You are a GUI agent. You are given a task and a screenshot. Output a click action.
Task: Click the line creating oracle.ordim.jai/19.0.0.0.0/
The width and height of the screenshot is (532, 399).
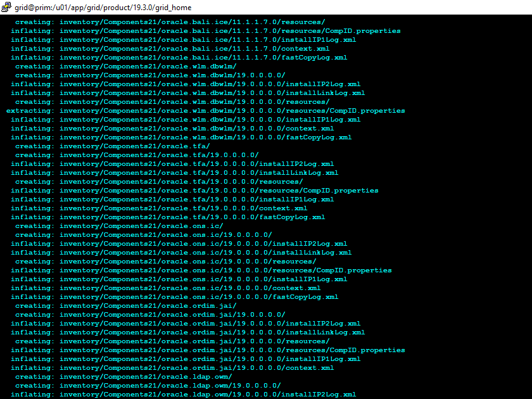click(150, 315)
